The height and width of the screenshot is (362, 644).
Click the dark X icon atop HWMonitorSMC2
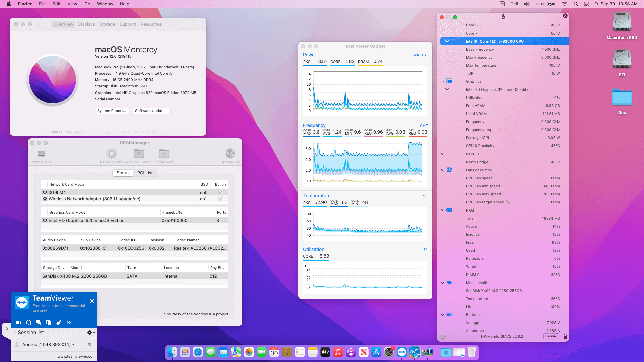click(x=565, y=16)
